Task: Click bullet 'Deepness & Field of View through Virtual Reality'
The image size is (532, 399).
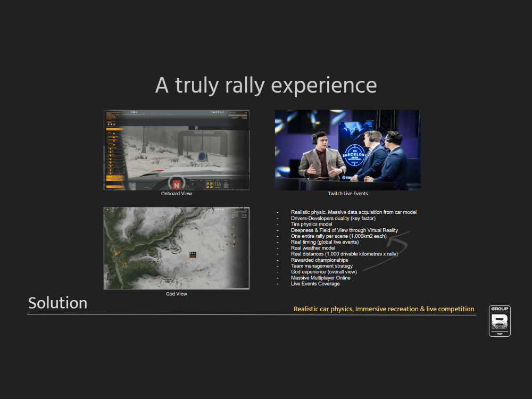Action: pyautogui.click(x=344, y=230)
